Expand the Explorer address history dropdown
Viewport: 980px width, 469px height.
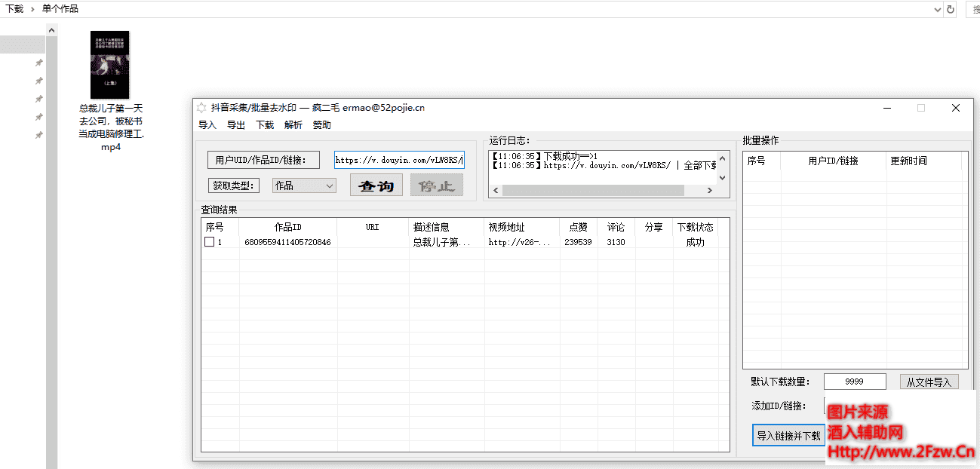point(937,9)
